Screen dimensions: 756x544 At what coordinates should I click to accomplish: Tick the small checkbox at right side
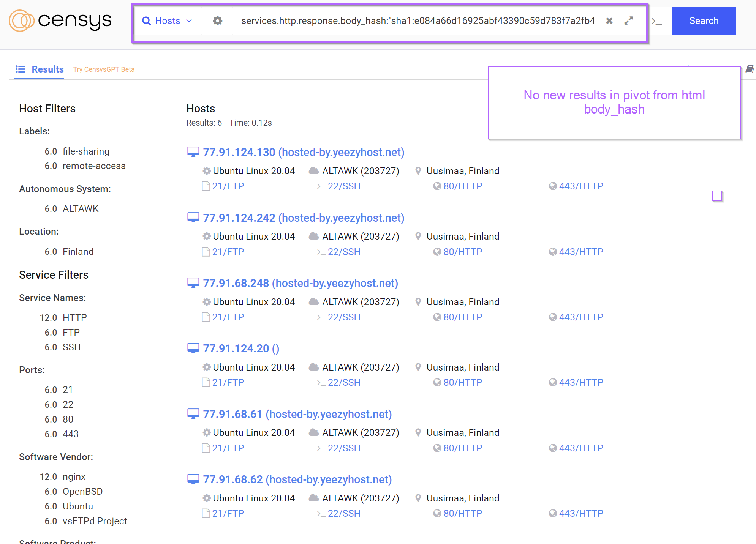716,196
